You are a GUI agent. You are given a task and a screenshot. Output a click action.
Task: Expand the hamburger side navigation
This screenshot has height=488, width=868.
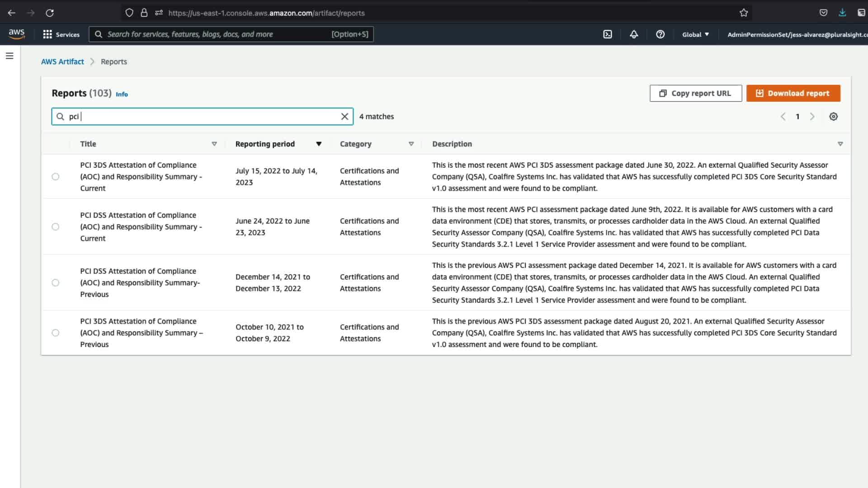point(9,56)
